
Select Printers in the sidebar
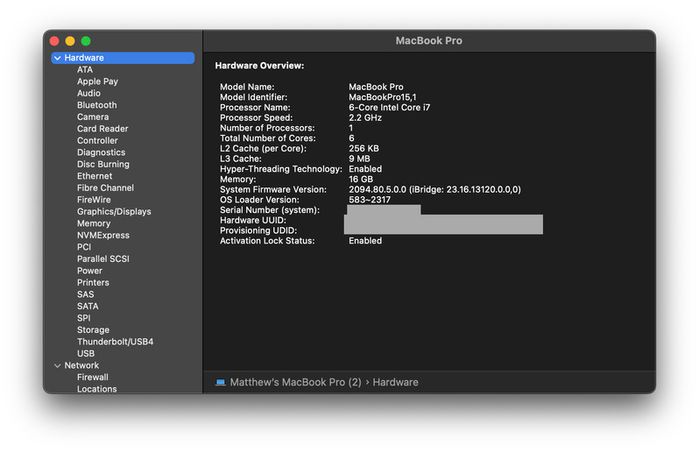93,283
